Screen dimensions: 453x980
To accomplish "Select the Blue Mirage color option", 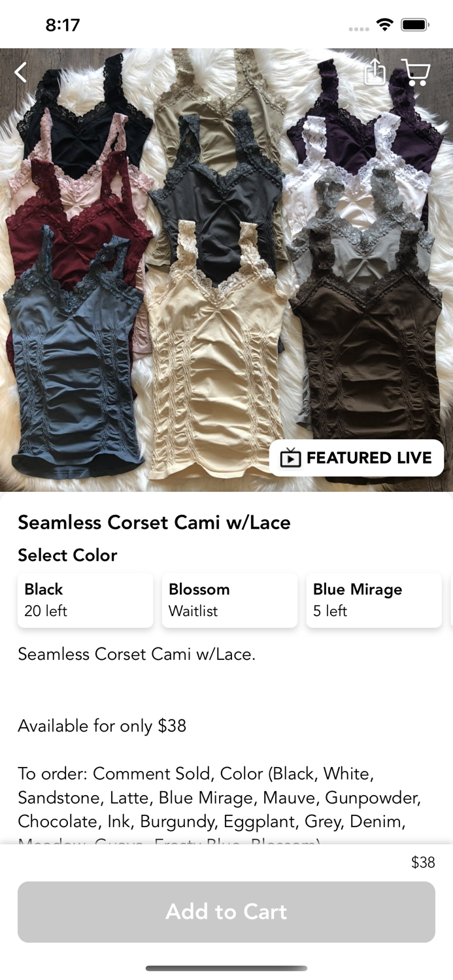I will (374, 600).
